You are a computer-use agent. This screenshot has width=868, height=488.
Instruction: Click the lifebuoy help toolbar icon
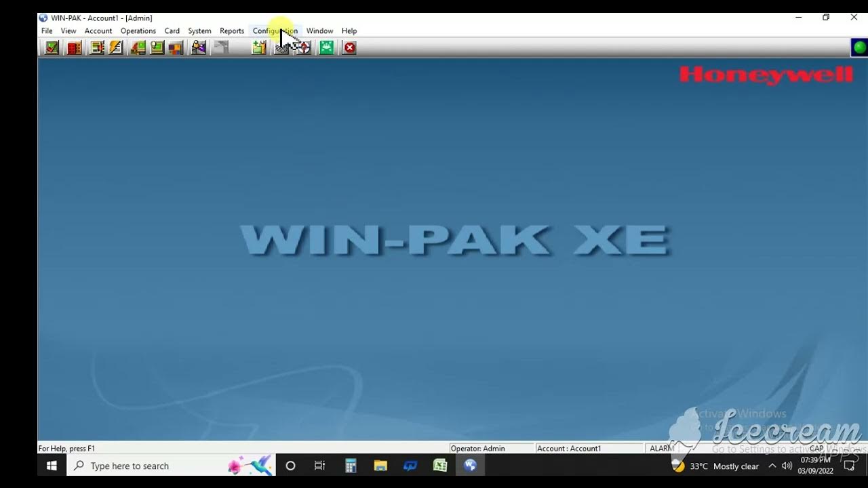303,47
